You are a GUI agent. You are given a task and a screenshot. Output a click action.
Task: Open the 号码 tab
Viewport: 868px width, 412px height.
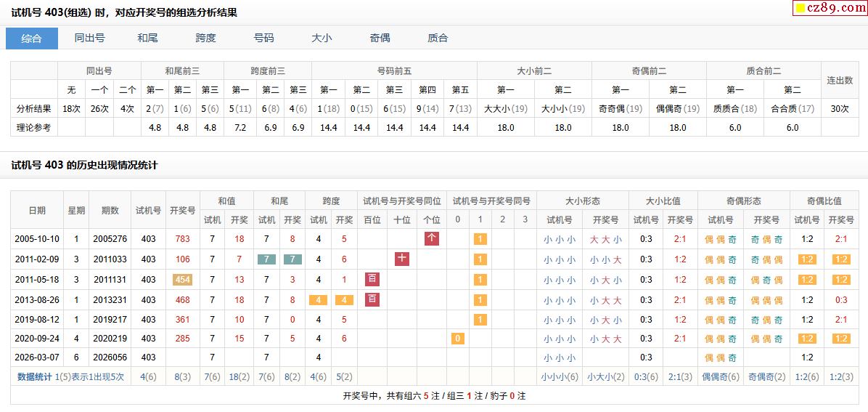[x=264, y=39]
